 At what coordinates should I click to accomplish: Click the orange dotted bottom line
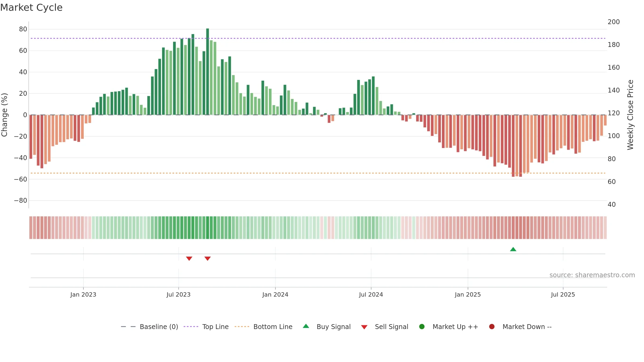click(318, 173)
